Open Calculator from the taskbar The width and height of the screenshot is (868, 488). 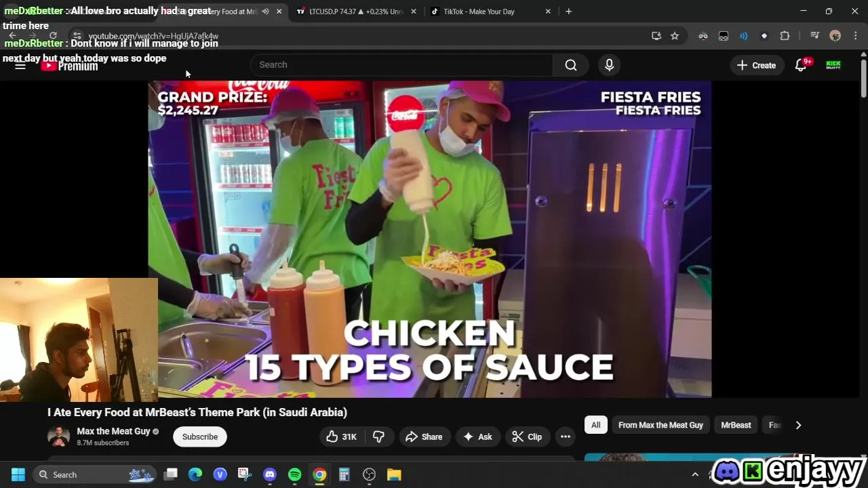click(344, 474)
